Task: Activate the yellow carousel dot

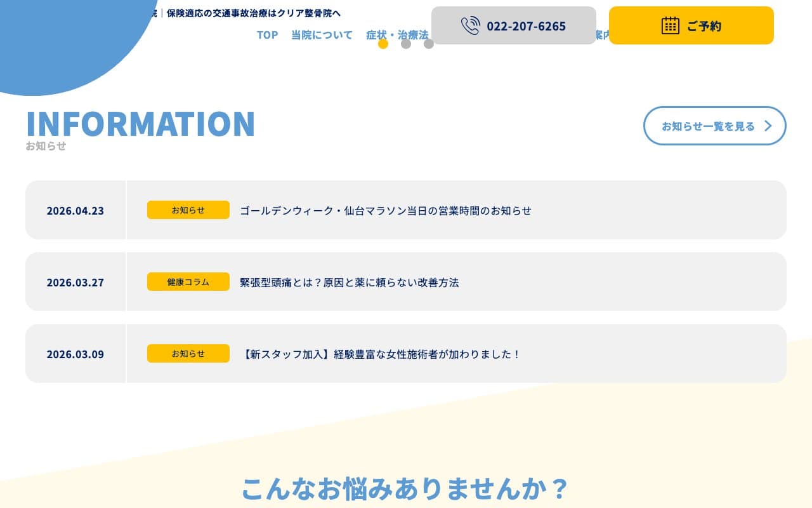Action: tap(383, 44)
